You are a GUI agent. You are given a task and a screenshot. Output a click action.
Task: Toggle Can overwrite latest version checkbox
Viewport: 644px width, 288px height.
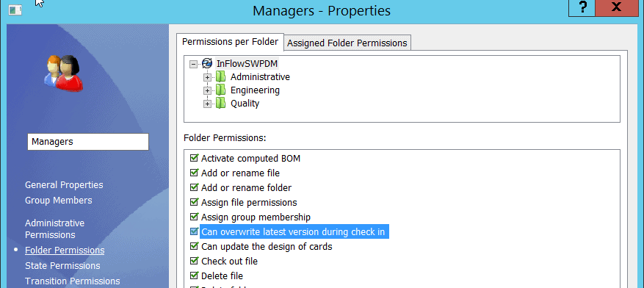(195, 231)
